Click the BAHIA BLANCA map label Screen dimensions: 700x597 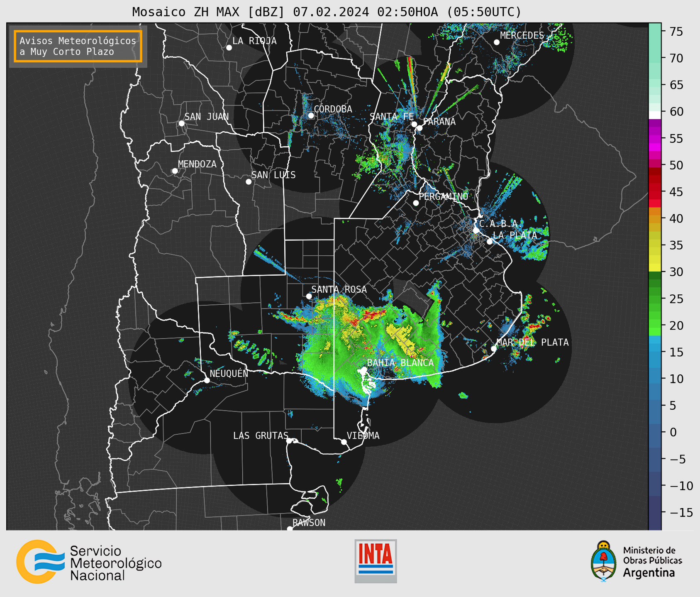(400, 363)
